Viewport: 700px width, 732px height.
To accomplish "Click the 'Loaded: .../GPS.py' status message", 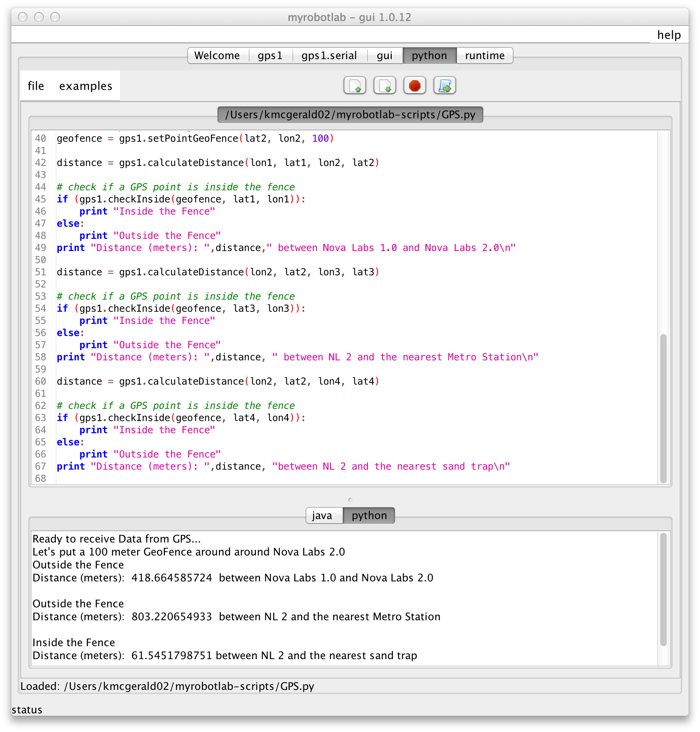I will tap(167, 686).
